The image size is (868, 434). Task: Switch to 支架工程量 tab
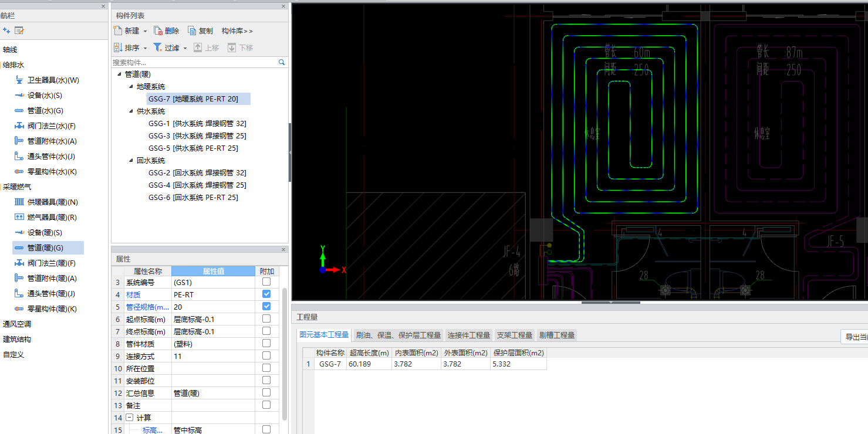point(515,335)
